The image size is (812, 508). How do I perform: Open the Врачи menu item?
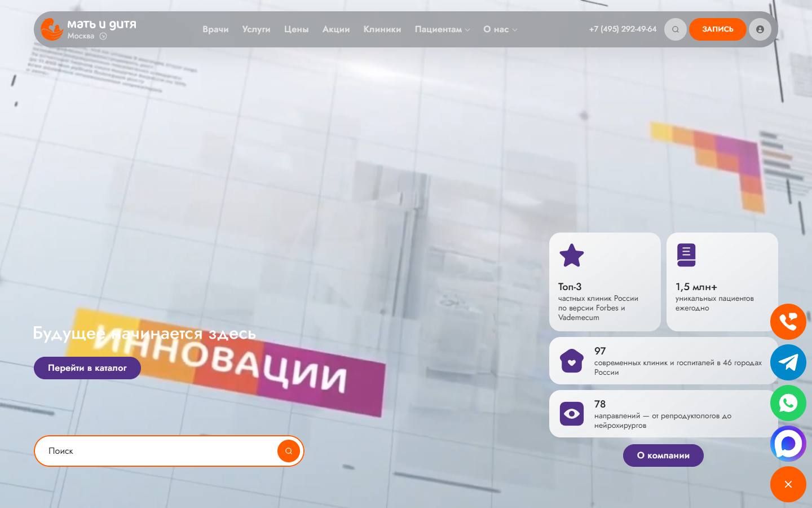click(215, 29)
